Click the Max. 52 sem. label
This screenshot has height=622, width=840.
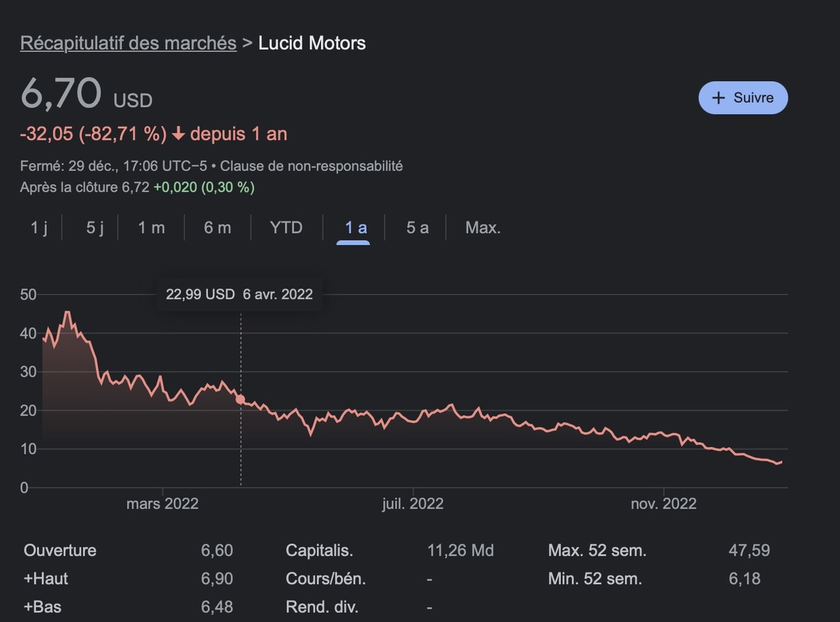(x=597, y=551)
